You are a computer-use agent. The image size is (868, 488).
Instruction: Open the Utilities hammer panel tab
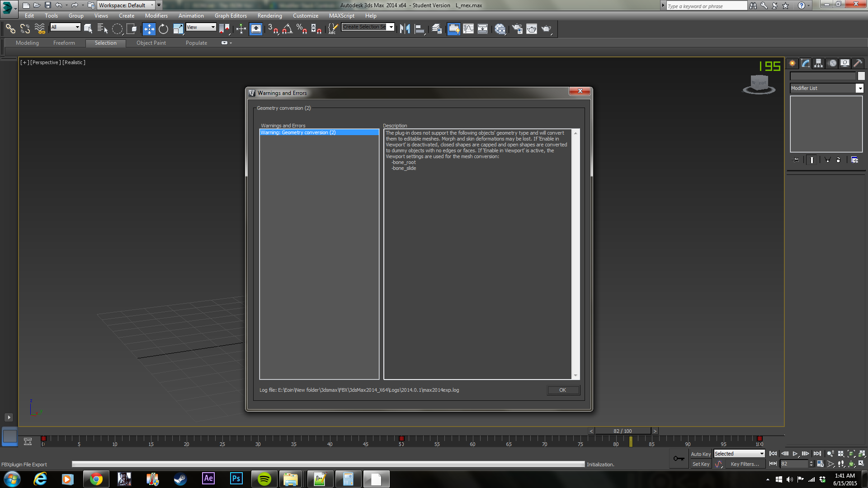[x=858, y=64]
